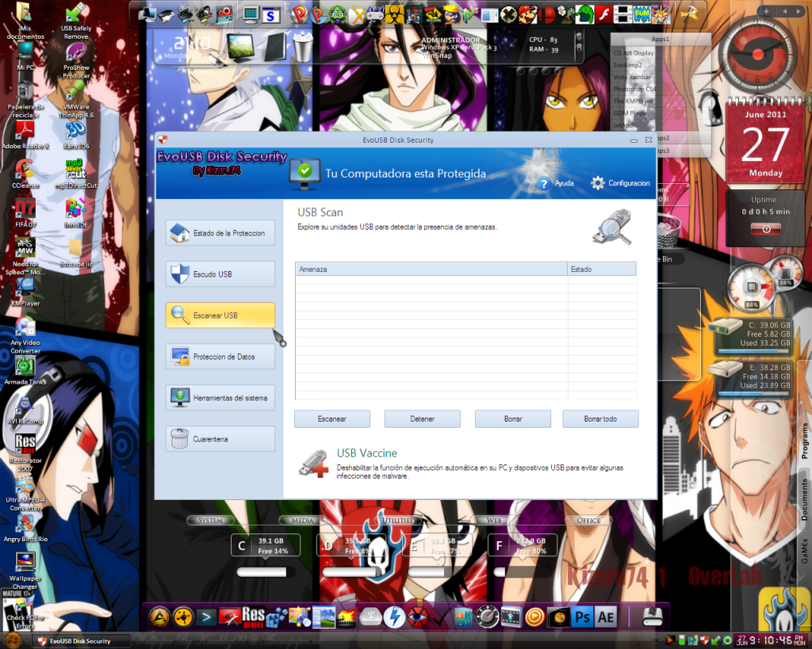Launch After Effects from the bottom dock
Viewport: 812px width, 649px height.
(x=607, y=616)
